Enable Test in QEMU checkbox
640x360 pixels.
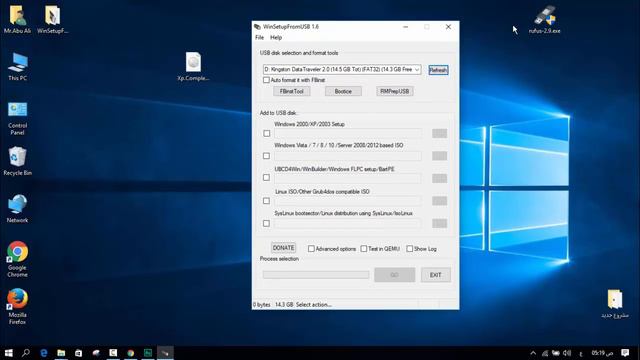364,249
